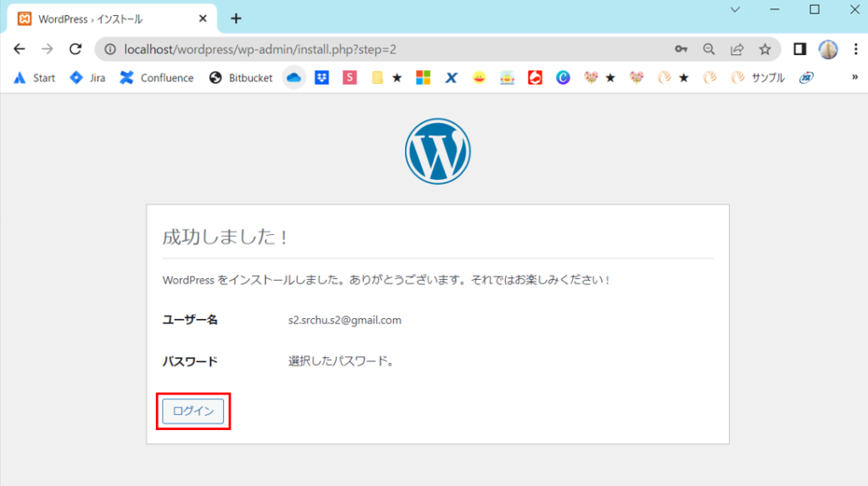868x486 pixels.
Task: Click the address bar URL field
Action: 381,49
